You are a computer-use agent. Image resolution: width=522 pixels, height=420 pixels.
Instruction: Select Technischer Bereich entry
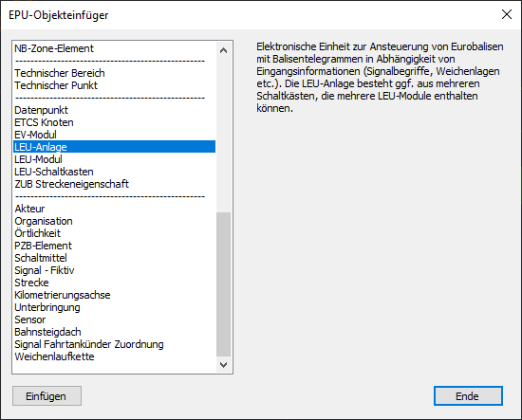(115, 73)
